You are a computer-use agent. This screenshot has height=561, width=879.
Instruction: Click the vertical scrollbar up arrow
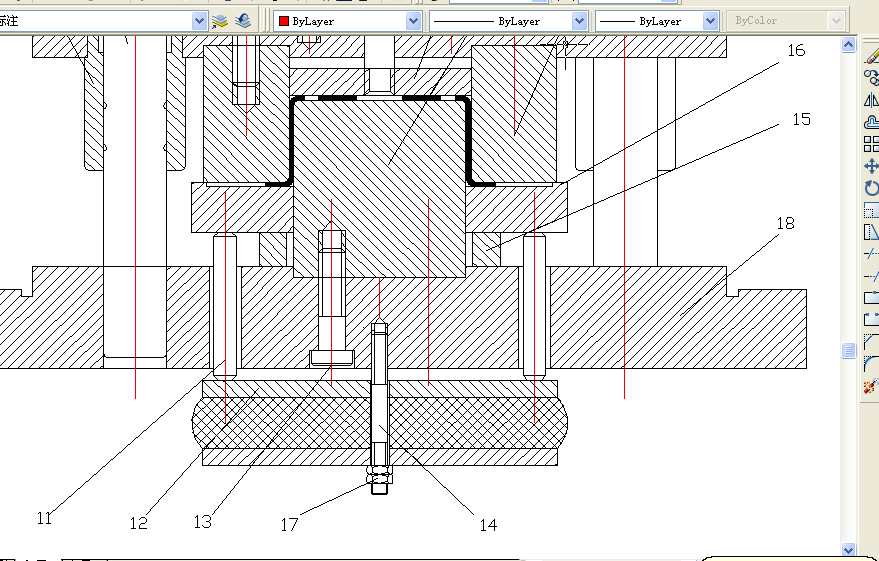click(x=849, y=44)
